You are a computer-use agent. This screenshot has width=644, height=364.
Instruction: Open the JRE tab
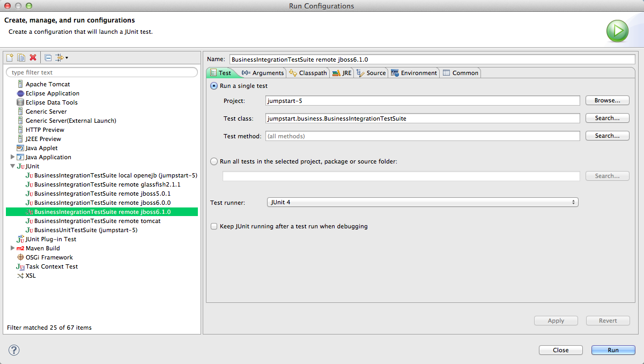tap(342, 73)
